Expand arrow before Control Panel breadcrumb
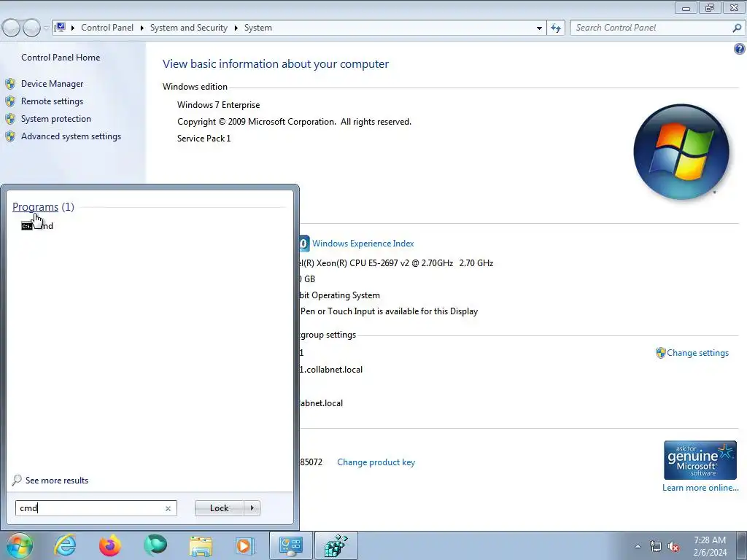The width and height of the screenshot is (747, 560). 73,28
